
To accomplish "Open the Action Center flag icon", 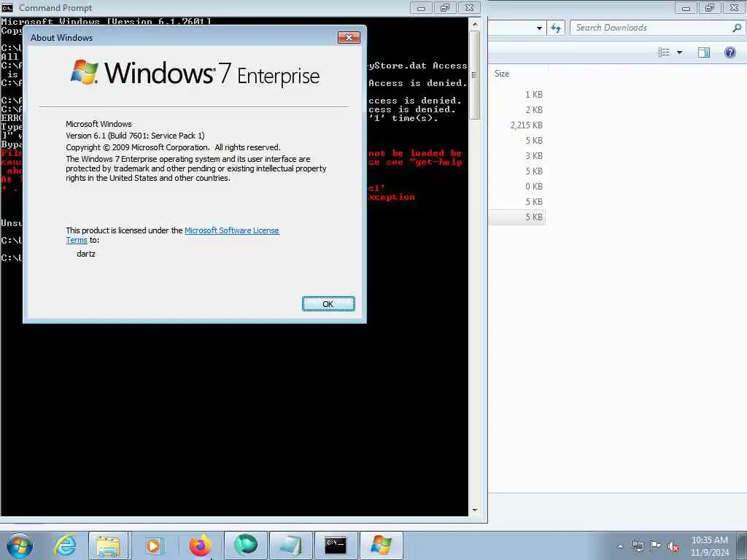I will pyautogui.click(x=656, y=546).
